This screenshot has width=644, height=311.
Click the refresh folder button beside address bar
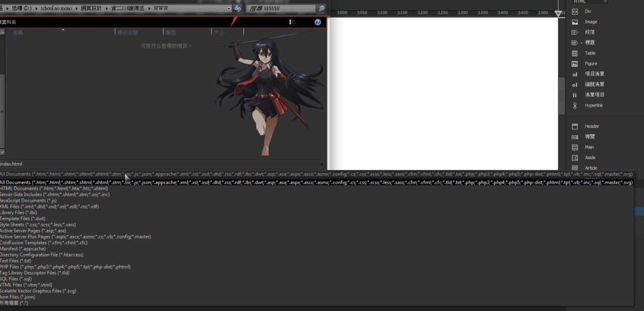(238, 9)
